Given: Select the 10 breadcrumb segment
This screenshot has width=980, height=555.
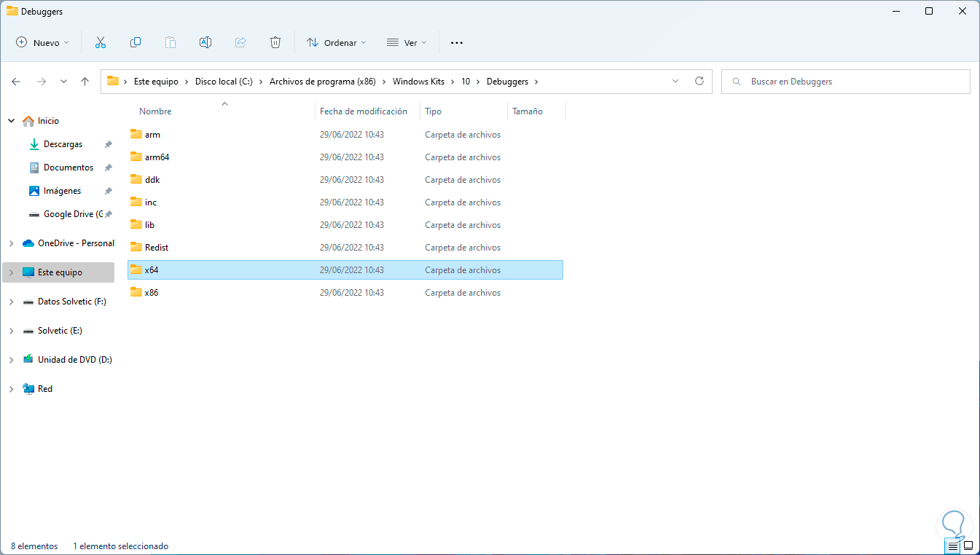Looking at the screenshot, I should (x=466, y=82).
